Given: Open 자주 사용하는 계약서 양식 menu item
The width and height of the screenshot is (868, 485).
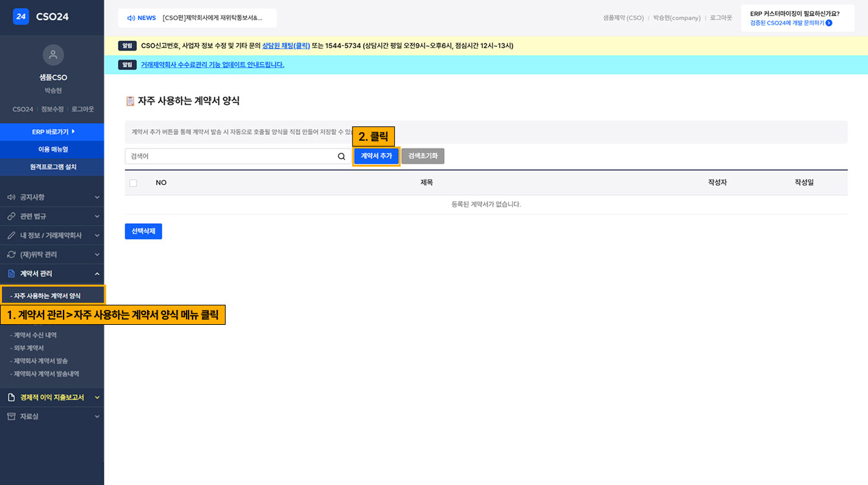Looking at the screenshot, I should pos(47,296).
